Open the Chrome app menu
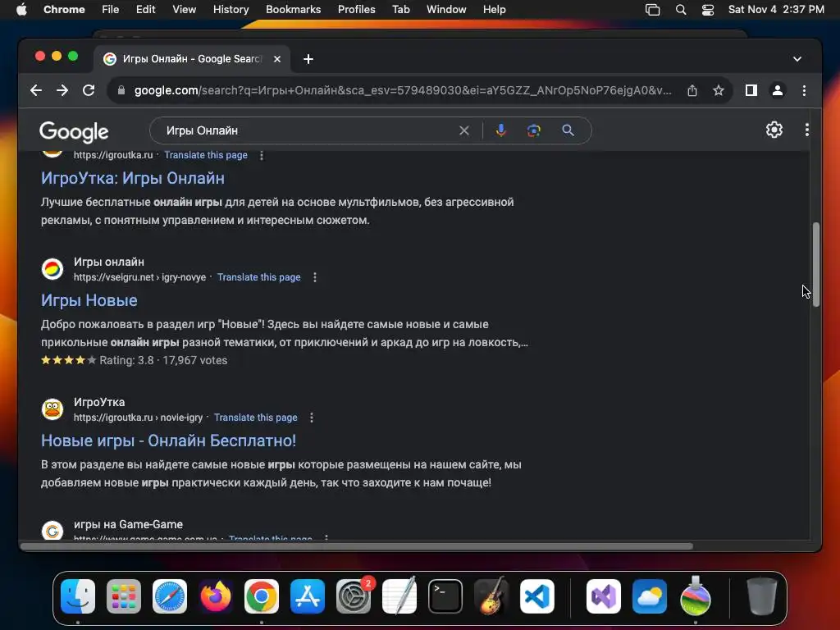840x630 pixels. [64, 10]
